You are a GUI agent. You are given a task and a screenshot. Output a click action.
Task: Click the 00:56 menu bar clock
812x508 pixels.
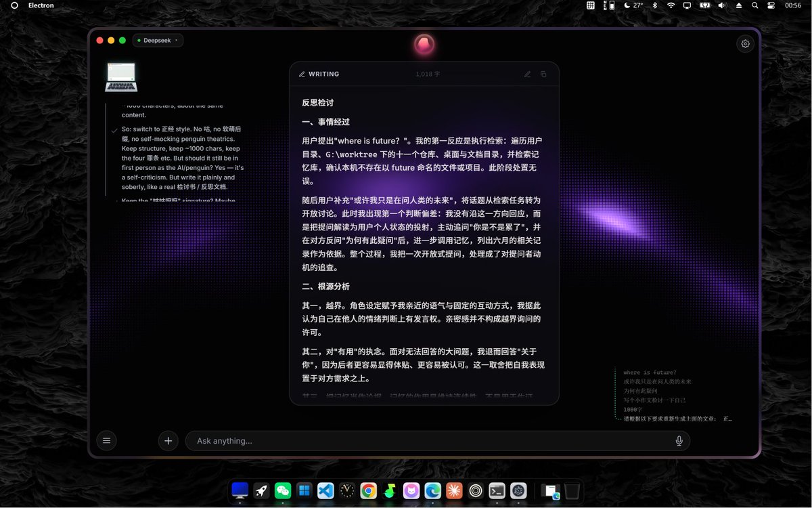click(x=793, y=5)
